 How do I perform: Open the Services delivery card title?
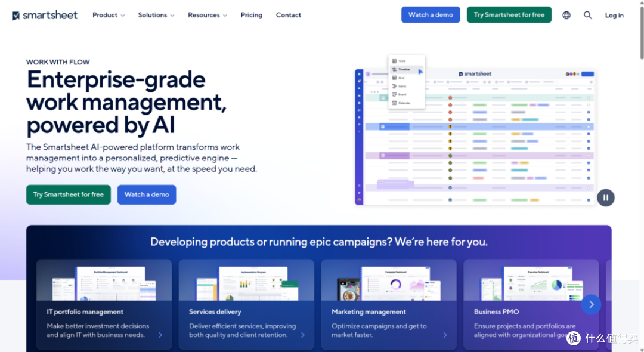(215, 312)
